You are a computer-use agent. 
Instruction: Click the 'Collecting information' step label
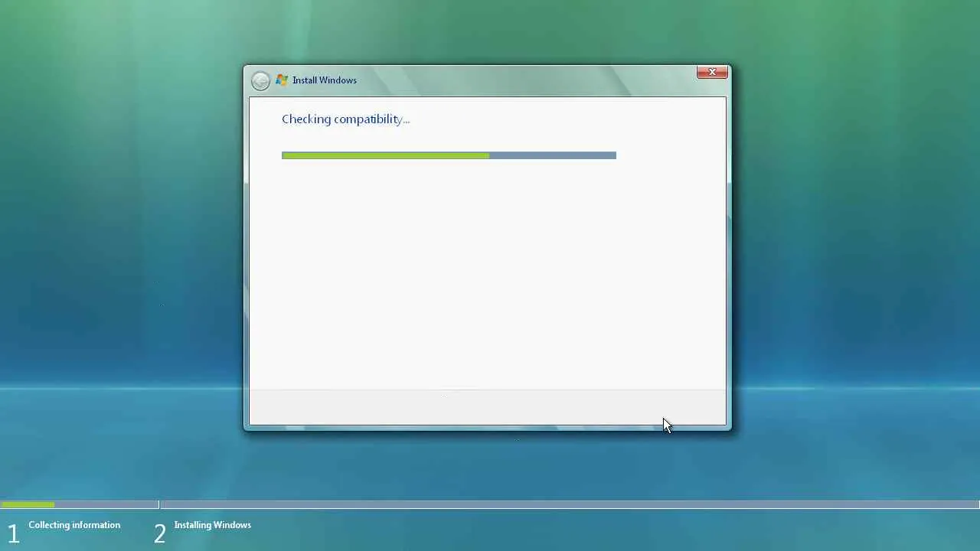74,525
